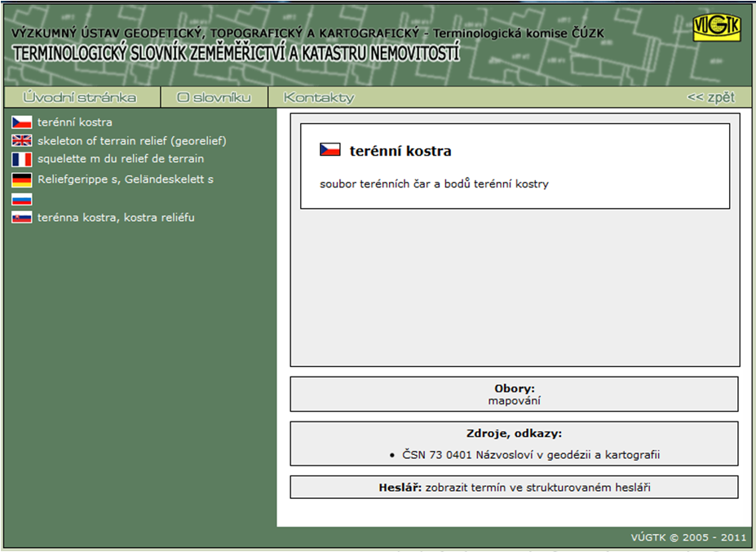Screen dimensions: 756x552
Task: Click the Zdroje, odkazy: heading
Action: point(514,434)
